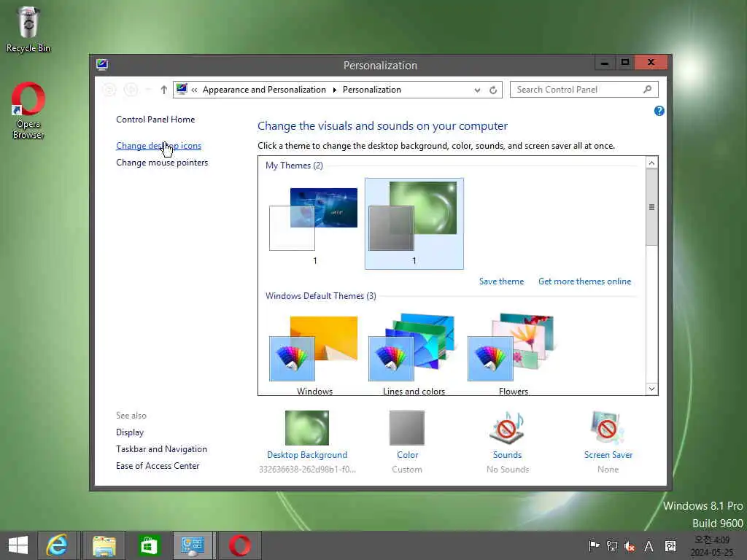
Task: Switch to Control Panel taskbar button
Action: [x=193, y=545]
